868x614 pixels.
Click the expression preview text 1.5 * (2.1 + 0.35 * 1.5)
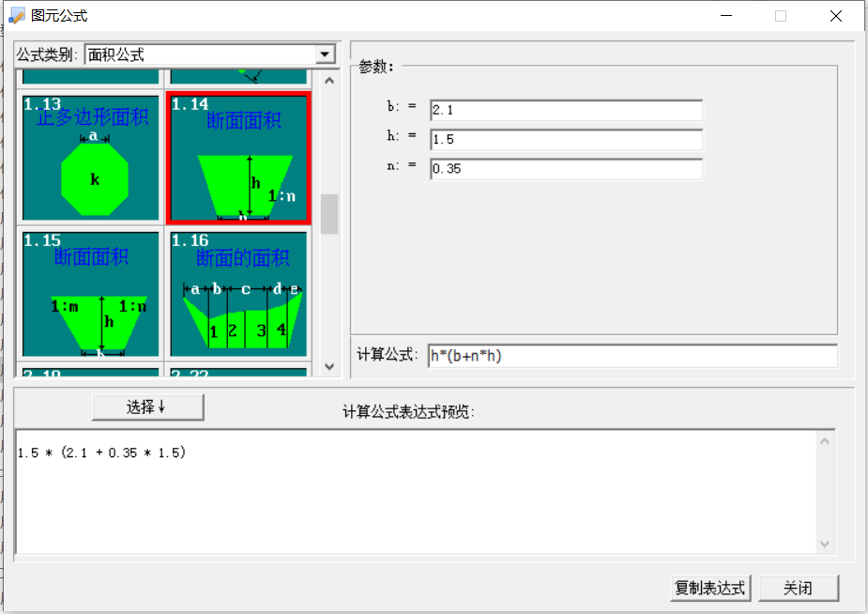[102, 453]
